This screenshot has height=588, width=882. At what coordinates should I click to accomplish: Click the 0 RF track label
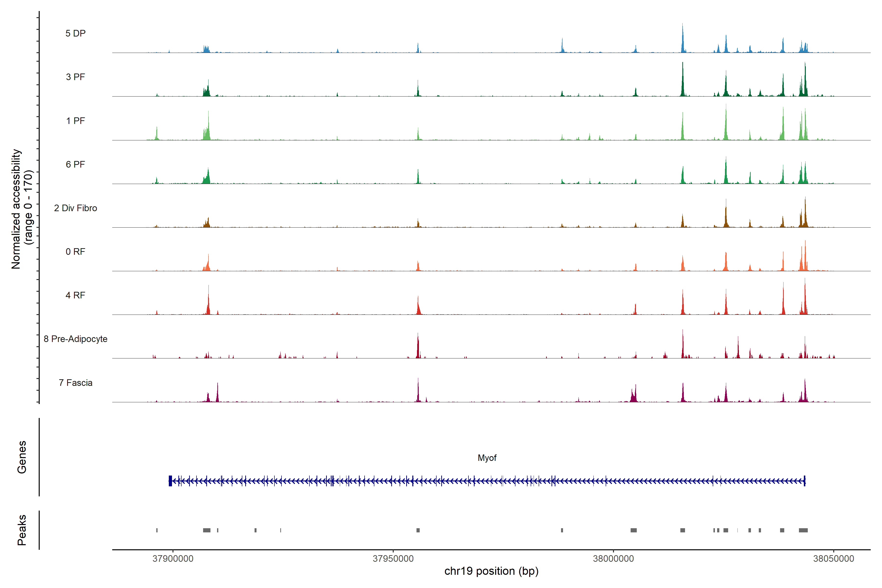click(75, 252)
